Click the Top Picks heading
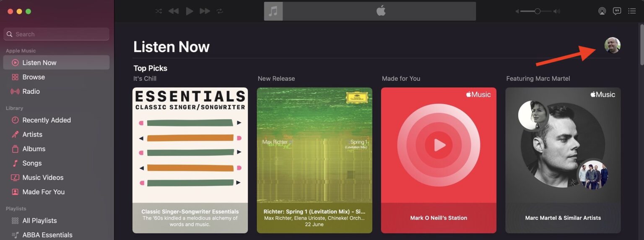The image size is (644, 240). 150,68
